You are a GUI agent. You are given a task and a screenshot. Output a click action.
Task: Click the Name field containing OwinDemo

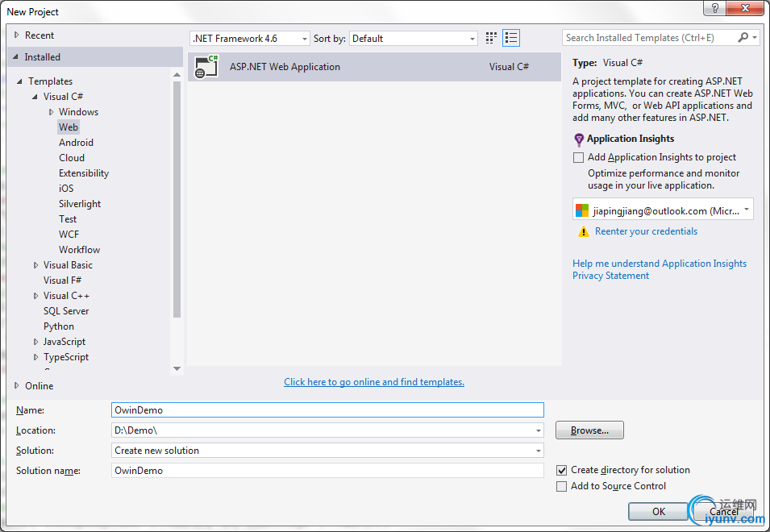[x=327, y=409]
